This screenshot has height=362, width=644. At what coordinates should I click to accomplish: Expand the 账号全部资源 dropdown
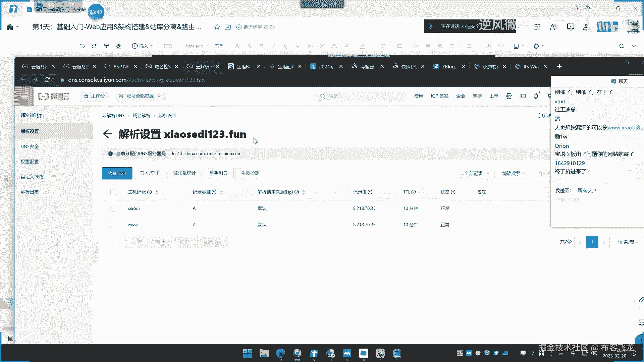pyautogui.click(x=140, y=96)
